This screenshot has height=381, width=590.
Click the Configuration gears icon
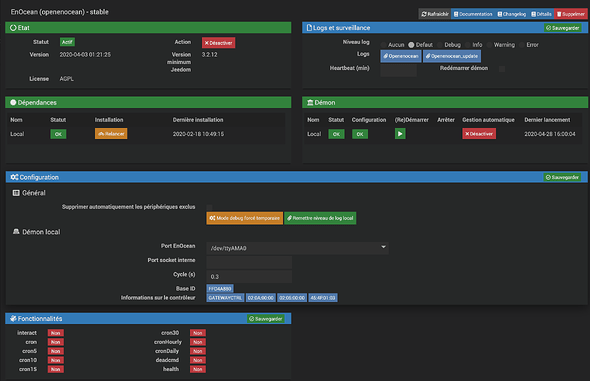click(x=14, y=177)
